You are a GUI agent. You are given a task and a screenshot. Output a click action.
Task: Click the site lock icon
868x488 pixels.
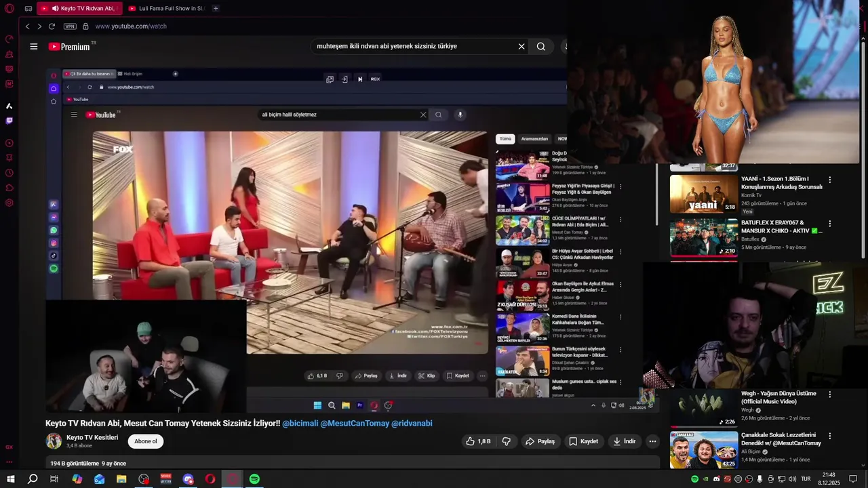pos(85,26)
